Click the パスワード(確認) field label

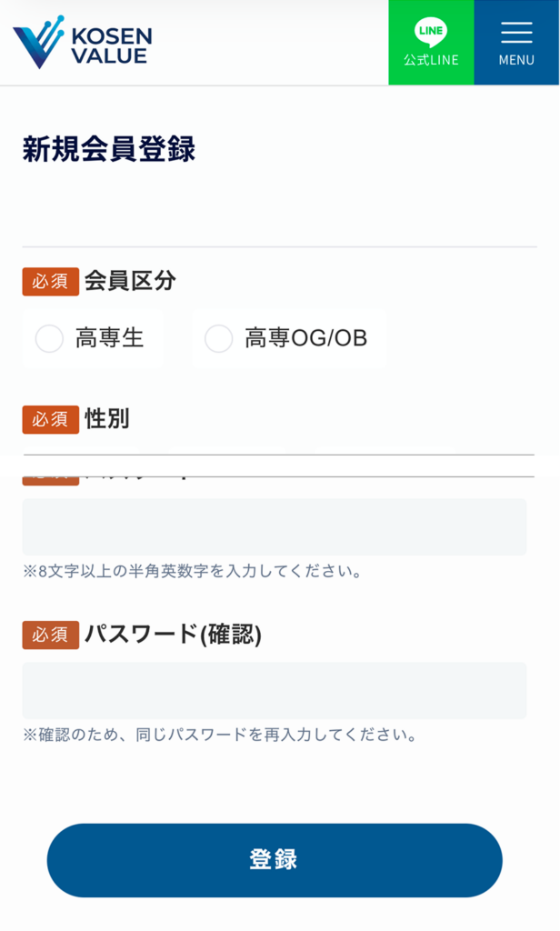[173, 635]
